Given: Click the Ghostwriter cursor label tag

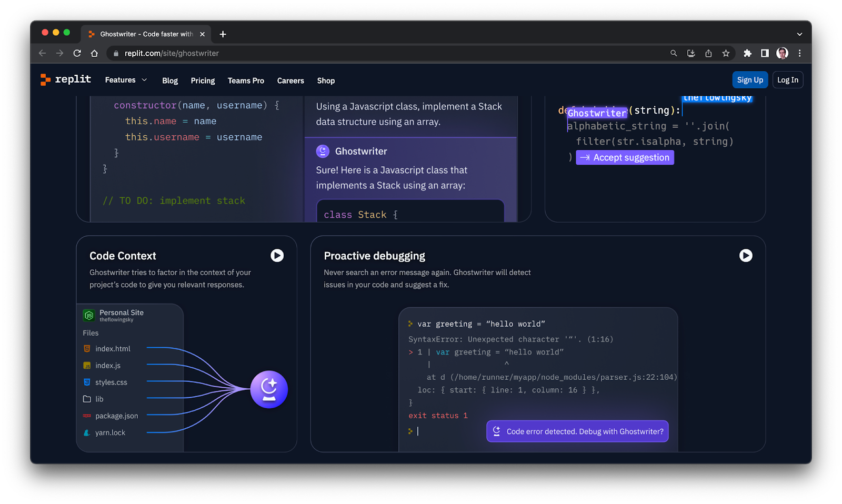Looking at the screenshot, I should [597, 113].
